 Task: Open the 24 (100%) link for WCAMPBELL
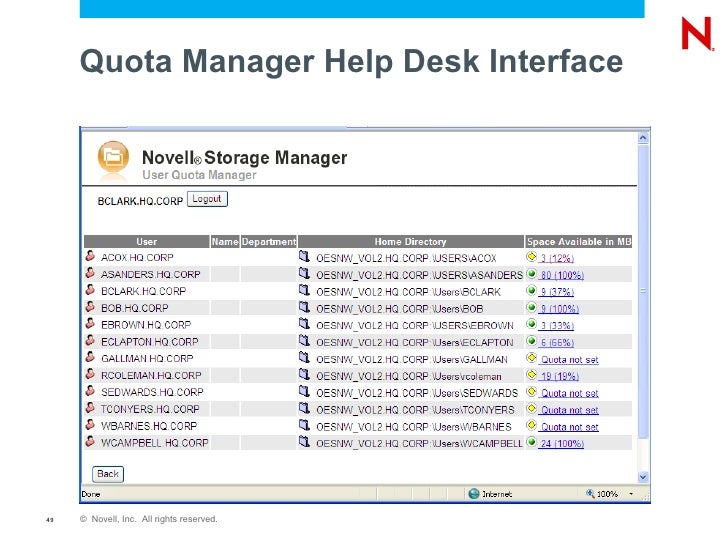562,443
